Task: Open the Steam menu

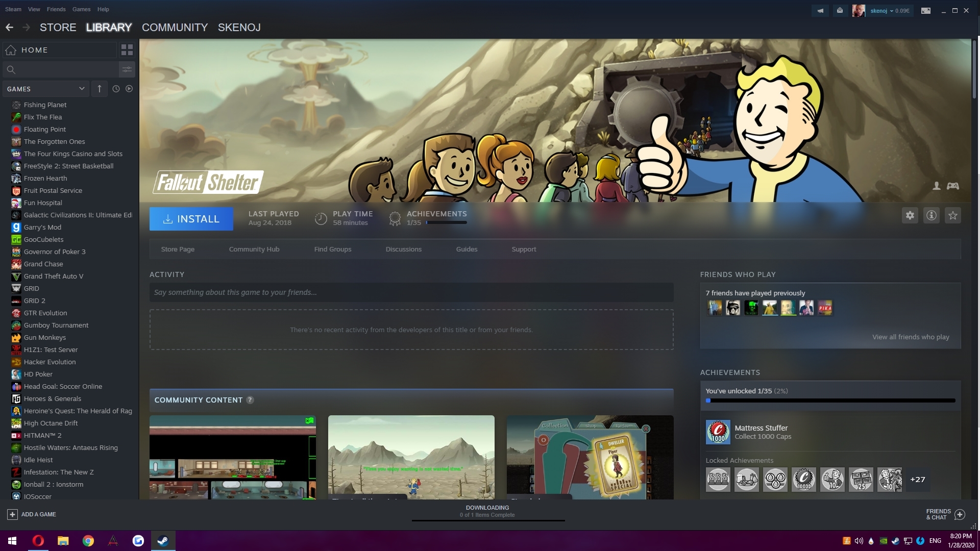Action: pyautogui.click(x=13, y=9)
